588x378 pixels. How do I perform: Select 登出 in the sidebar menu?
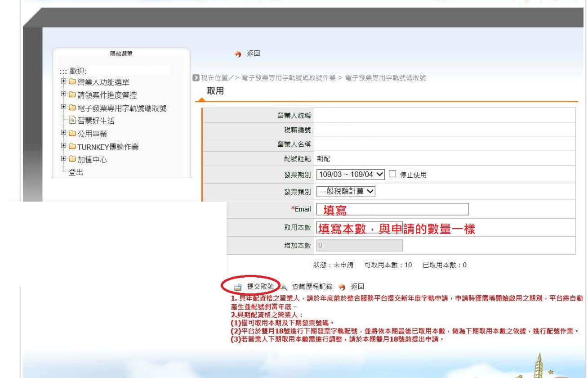click(x=76, y=172)
